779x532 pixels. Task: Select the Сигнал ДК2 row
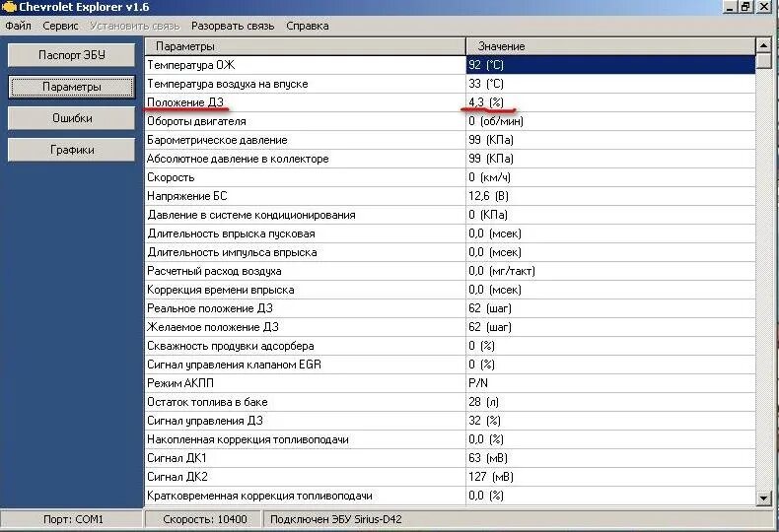click(450, 477)
